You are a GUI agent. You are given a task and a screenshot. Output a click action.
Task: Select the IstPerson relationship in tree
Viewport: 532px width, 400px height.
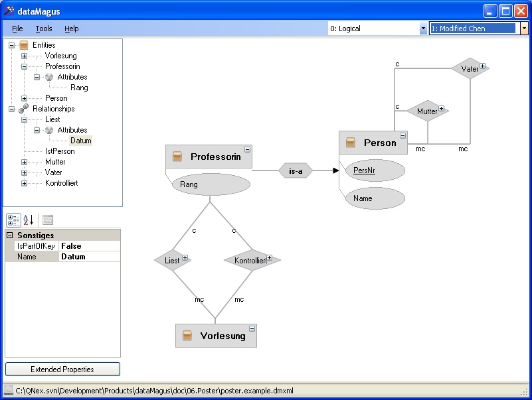[60, 151]
